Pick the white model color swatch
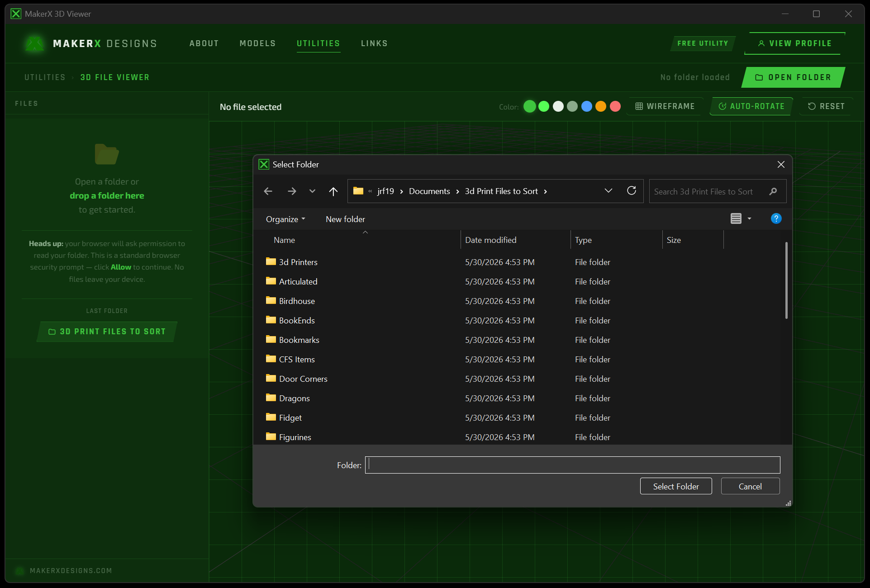The height and width of the screenshot is (588, 870). tap(558, 106)
